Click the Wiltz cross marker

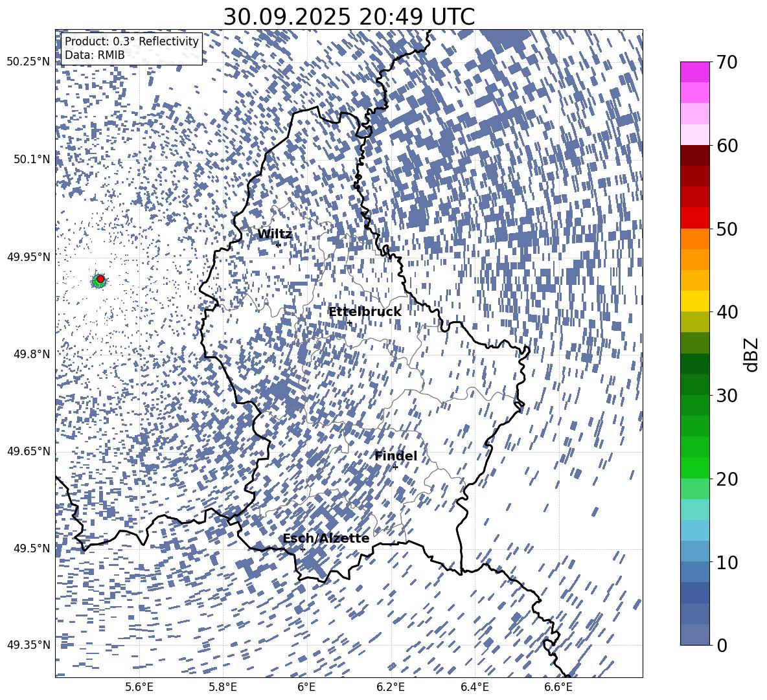[279, 245]
